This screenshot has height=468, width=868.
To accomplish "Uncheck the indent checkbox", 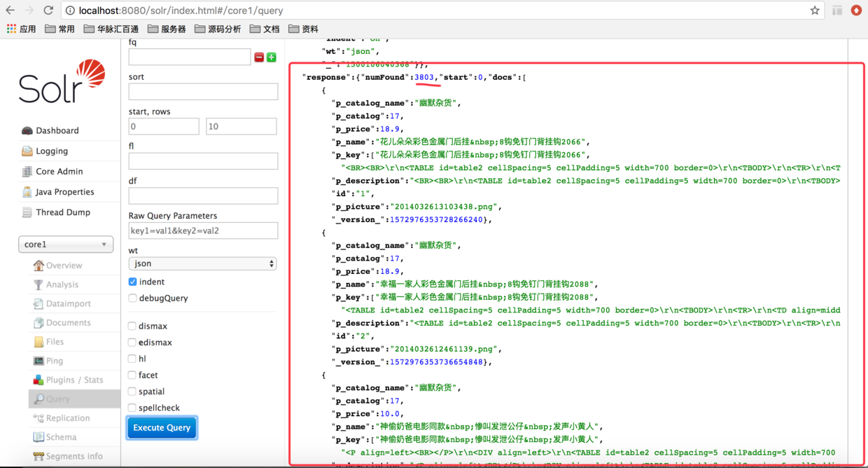I will [132, 282].
